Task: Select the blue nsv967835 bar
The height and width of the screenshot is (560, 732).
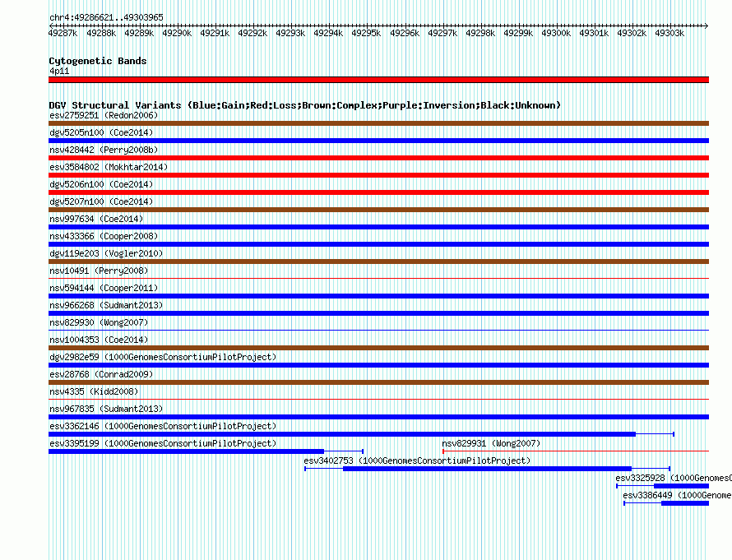Action: tap(378, 417)
